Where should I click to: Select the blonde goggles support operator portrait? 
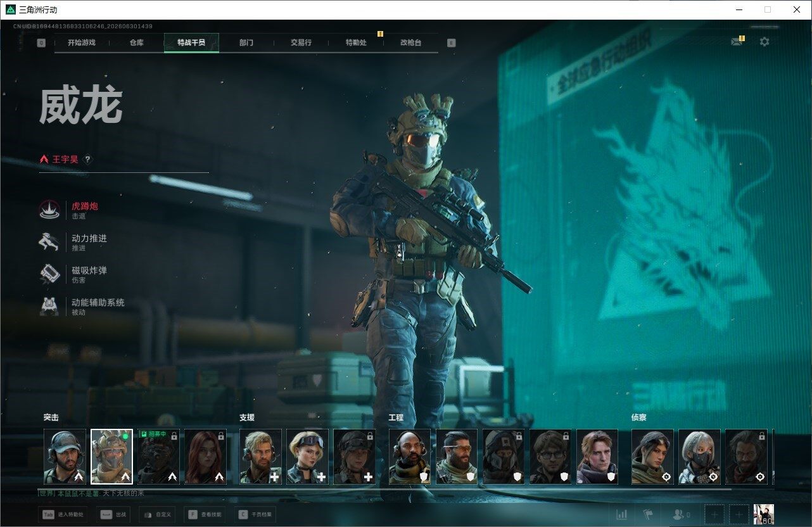point(308,457)
